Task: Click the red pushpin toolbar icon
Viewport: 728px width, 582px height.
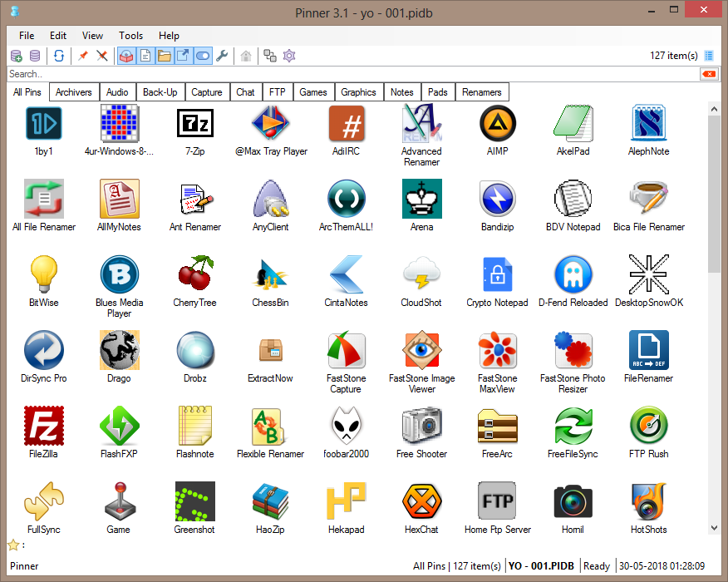Action: pyautogui.click(x=83, y=57)
